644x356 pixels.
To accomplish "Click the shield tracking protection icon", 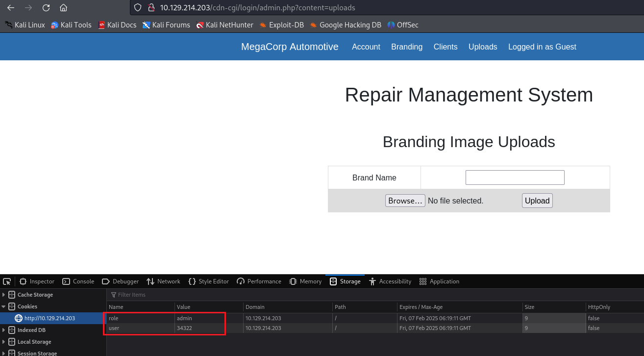I will [x=138, y=7].
